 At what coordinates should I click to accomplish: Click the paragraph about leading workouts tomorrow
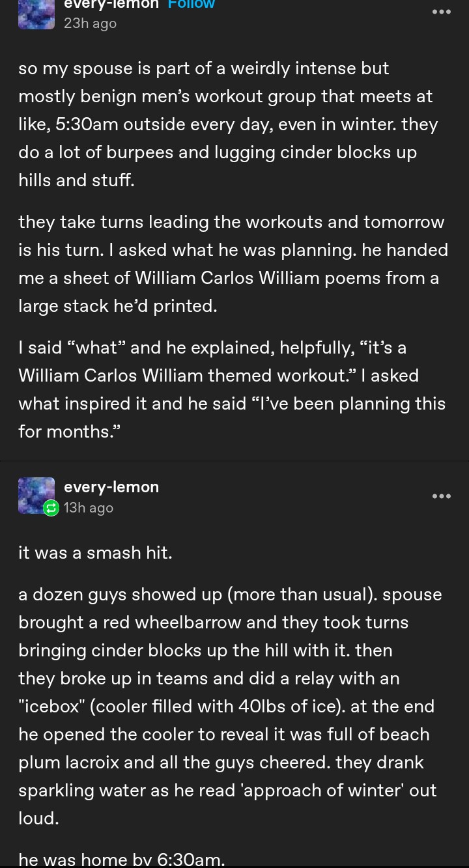coord(233,264)
